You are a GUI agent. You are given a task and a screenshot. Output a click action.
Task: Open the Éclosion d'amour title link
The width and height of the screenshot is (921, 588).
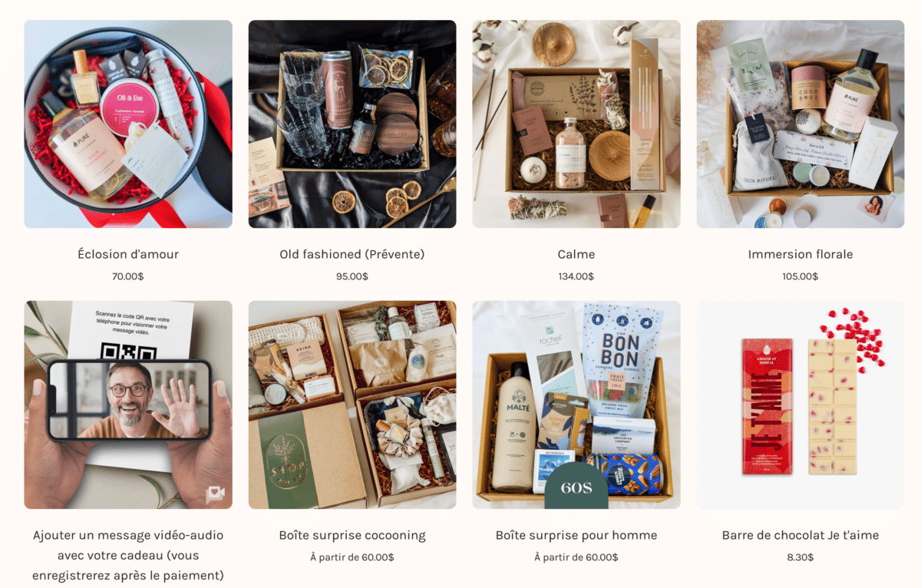click(128, 254)
